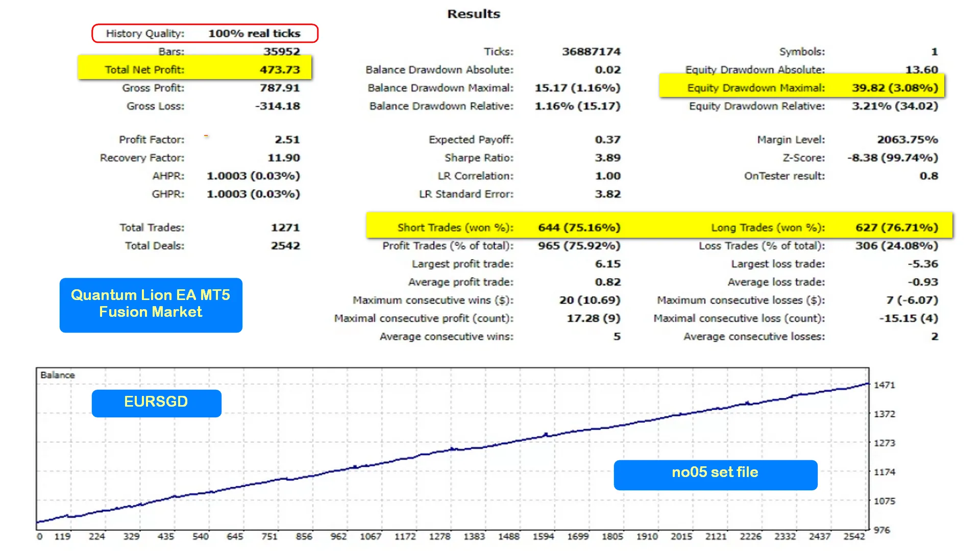Click the Sharpe Ratio value 3.89

tap(607, 158)
